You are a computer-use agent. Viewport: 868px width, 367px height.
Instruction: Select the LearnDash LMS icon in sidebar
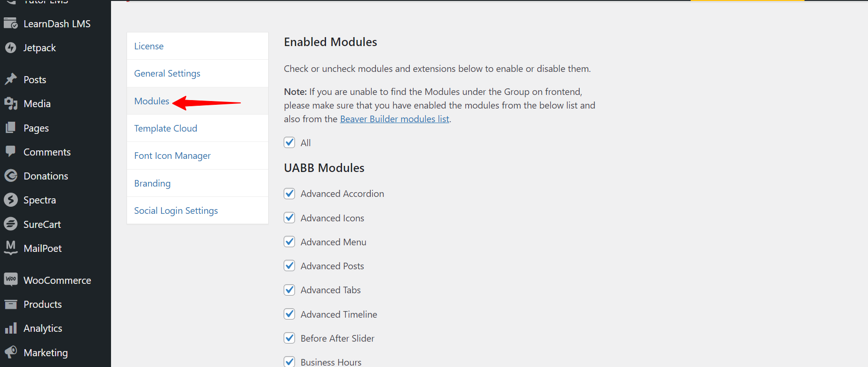(x=10, y=23)
